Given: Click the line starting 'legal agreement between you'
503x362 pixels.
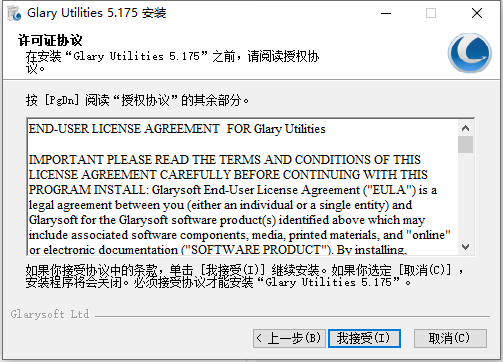Looking at the screenshot, I should click(x=220, y=205).
